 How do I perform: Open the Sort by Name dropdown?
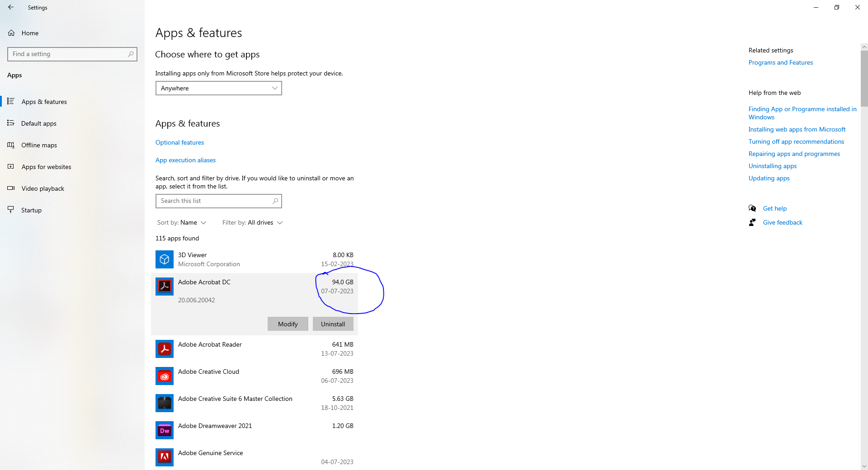point(182,222)
